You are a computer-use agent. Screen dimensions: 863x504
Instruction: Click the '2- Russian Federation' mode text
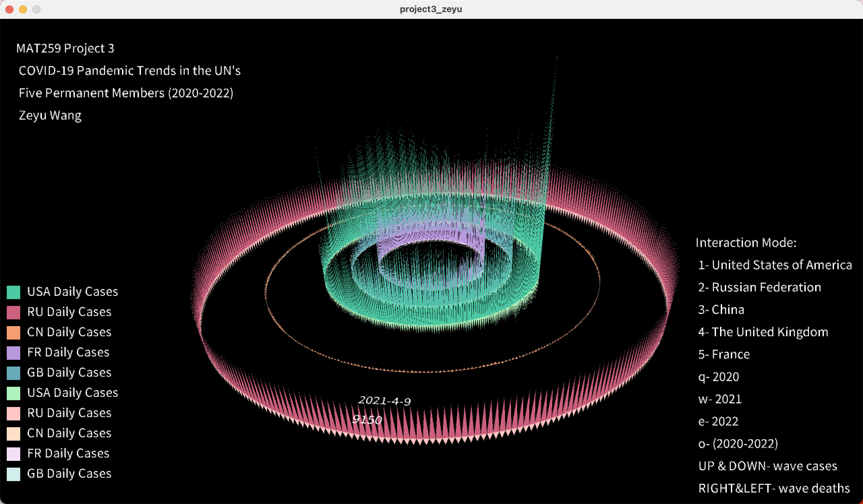pyautogui.click(x=759, y=287)
